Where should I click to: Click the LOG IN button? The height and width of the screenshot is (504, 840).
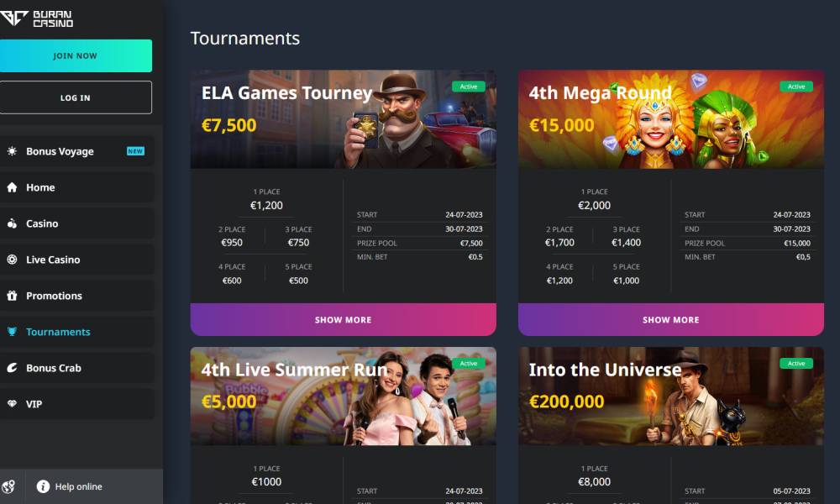tap(76, 97)
